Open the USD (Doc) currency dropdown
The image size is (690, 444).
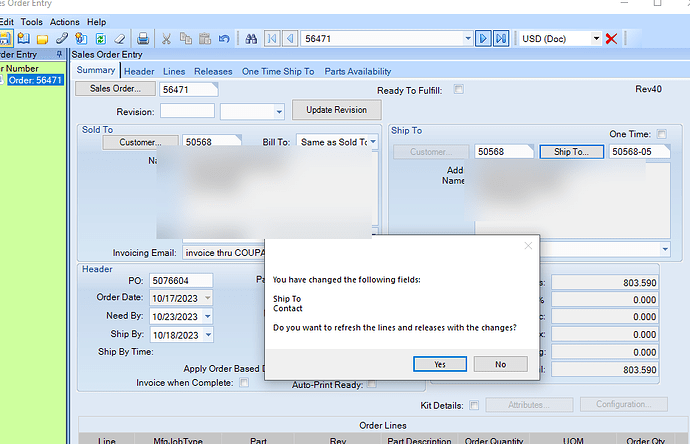coord(596,39)
